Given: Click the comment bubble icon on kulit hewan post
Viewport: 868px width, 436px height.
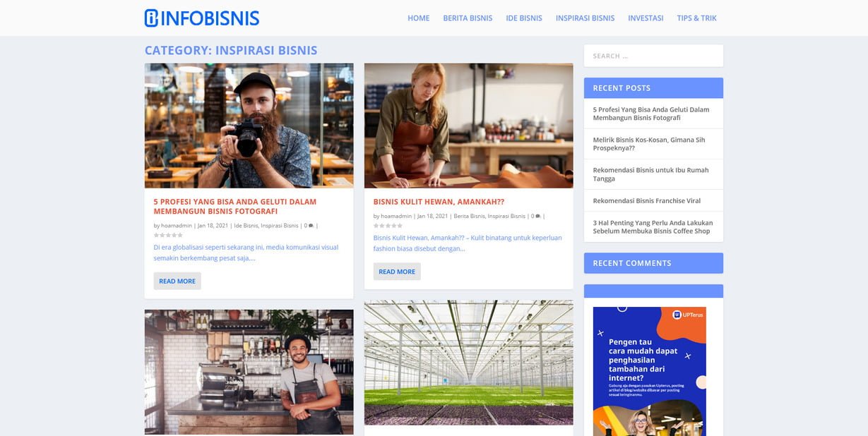Looking at the screenshot, I should point(537,217).
